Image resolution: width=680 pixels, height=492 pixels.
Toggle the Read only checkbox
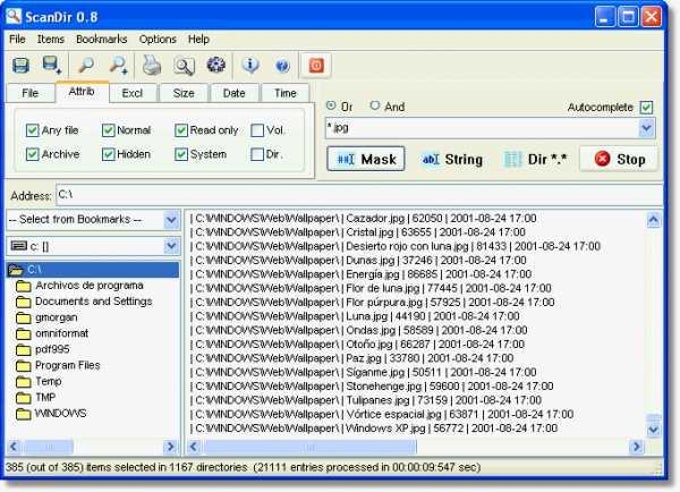(x=181, y=130)
